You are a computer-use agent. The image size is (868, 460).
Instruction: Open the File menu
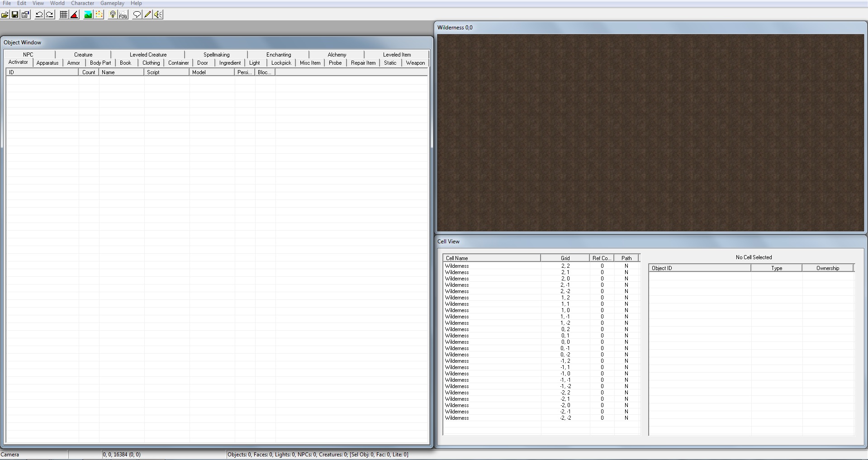[7, 3]
